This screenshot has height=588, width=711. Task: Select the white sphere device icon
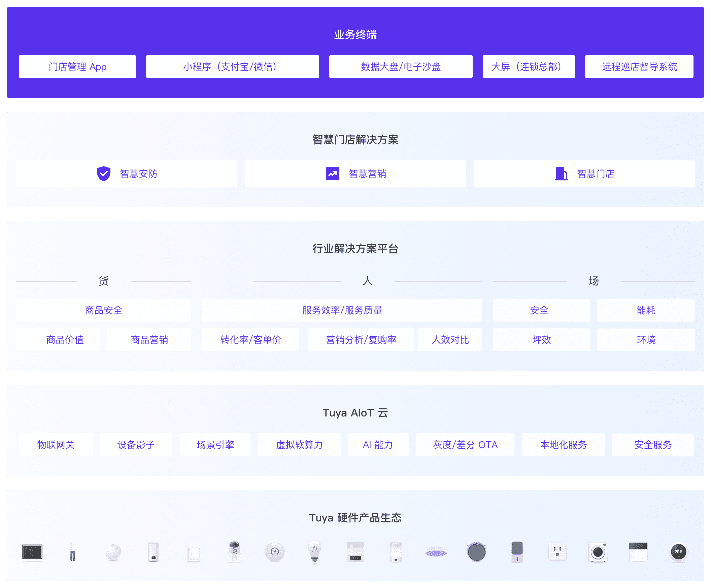[x=113, y=552]
